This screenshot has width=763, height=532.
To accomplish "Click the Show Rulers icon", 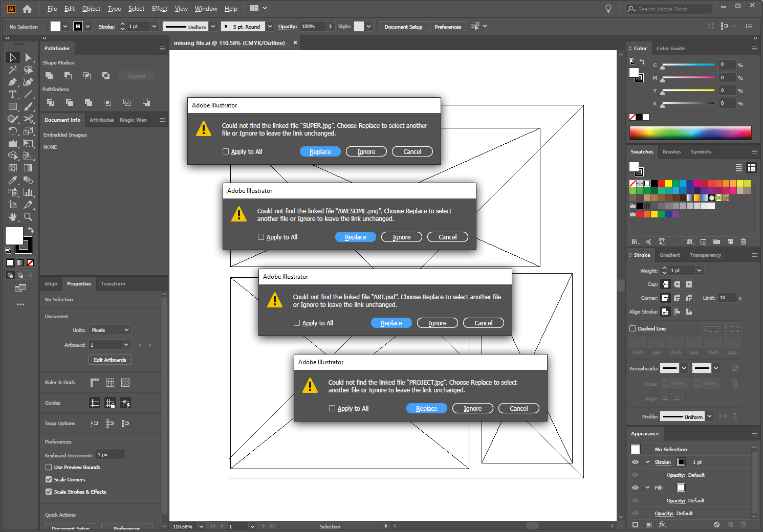I will [x=95, y=383].
